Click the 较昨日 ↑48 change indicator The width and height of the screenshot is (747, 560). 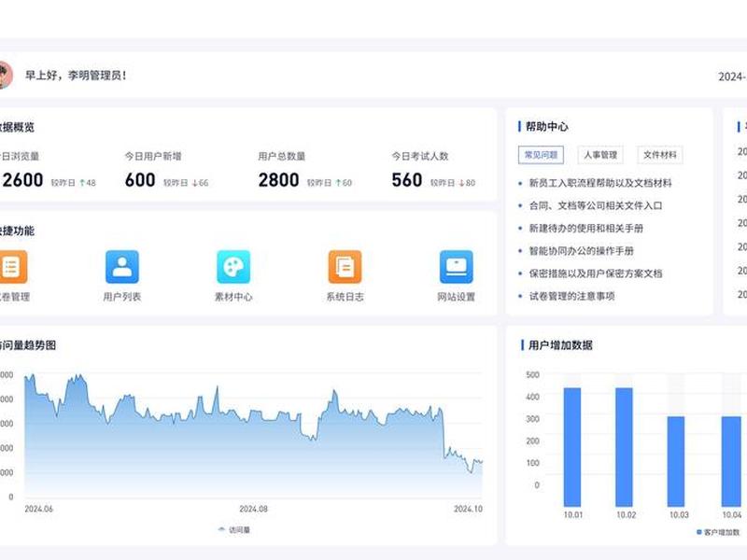74,183
